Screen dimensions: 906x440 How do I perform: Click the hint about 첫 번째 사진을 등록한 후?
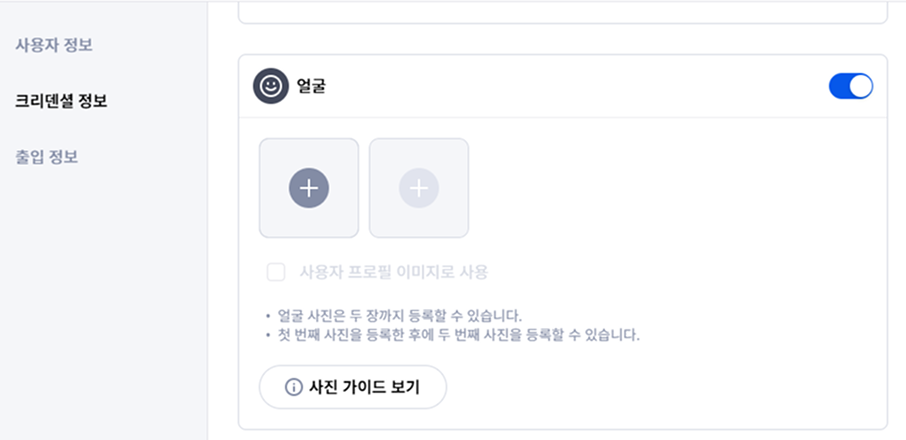[459, 334]
